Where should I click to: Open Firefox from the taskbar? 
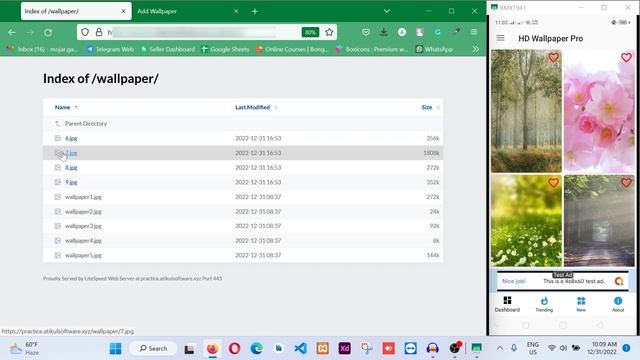click(x=212, y=349)
